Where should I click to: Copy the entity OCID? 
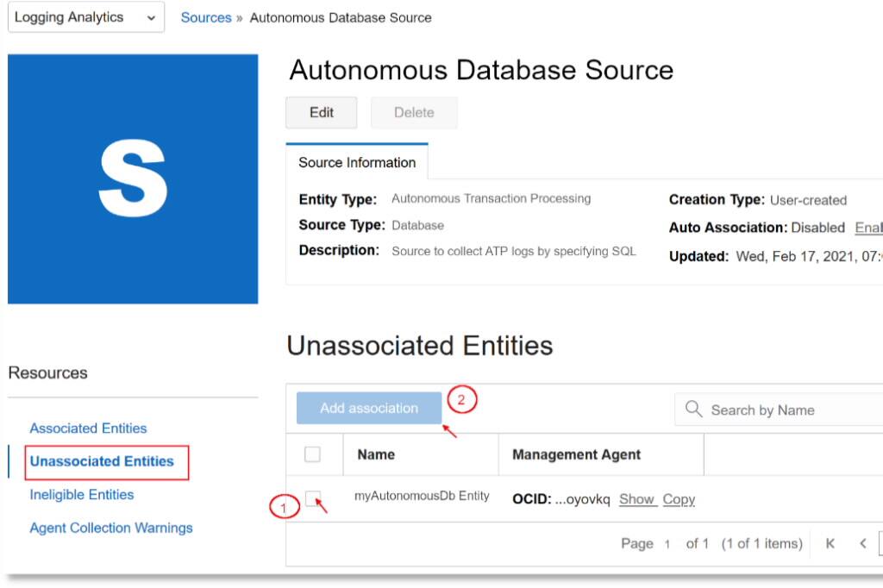[679, 499]
